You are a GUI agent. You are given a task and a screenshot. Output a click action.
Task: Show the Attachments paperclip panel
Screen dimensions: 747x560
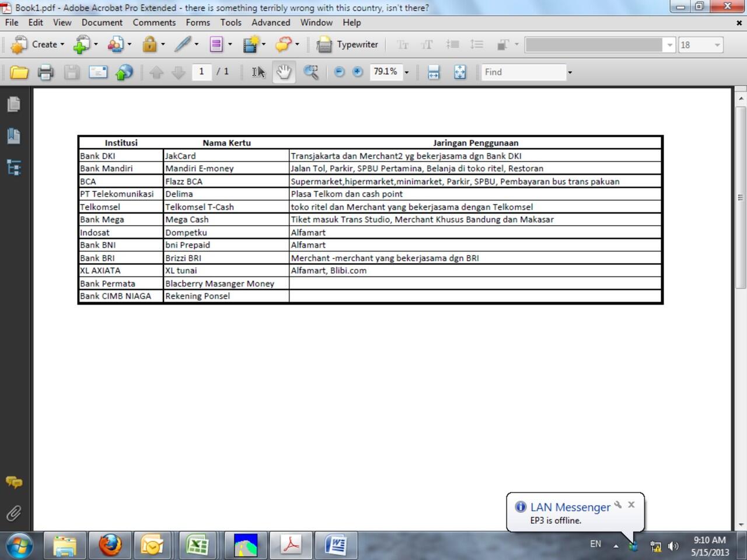coord(14,513)
